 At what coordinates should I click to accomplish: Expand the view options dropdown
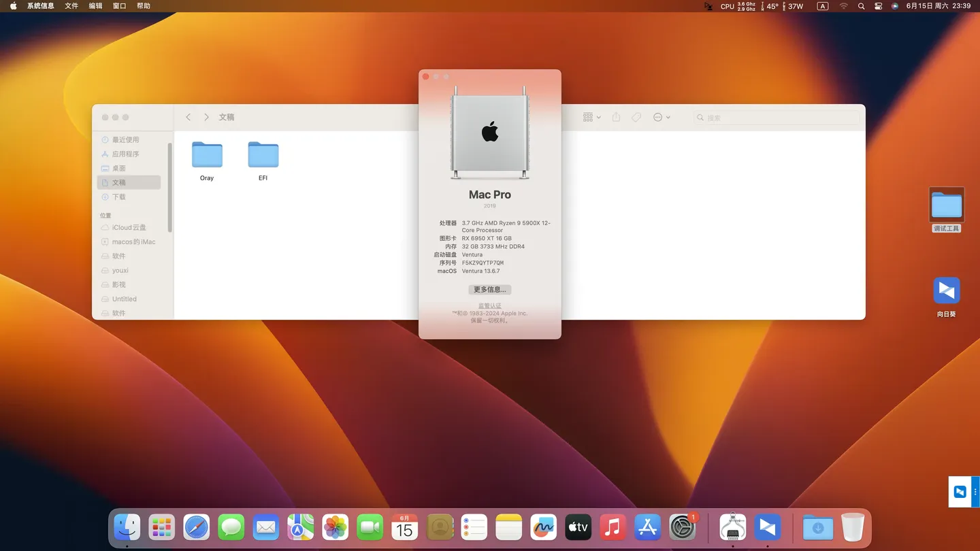591,117
